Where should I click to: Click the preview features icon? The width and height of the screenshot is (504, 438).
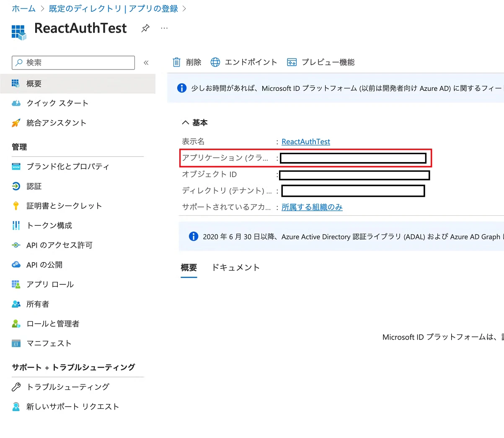(x=292, y=62)
